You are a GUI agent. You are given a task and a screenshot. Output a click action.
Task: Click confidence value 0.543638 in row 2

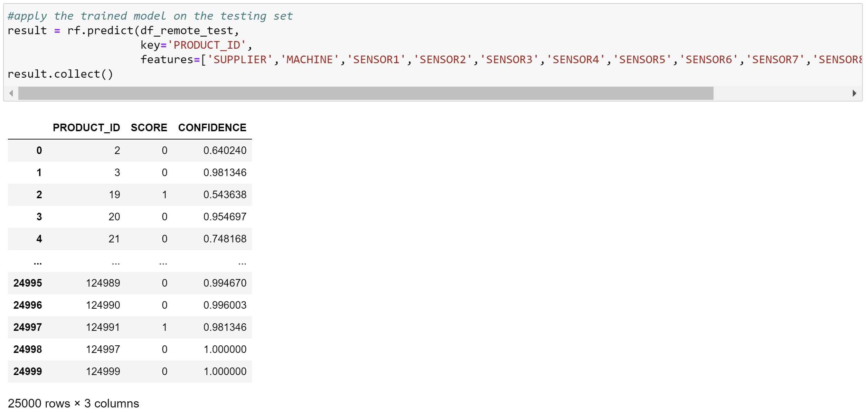[x=225, y=195]
